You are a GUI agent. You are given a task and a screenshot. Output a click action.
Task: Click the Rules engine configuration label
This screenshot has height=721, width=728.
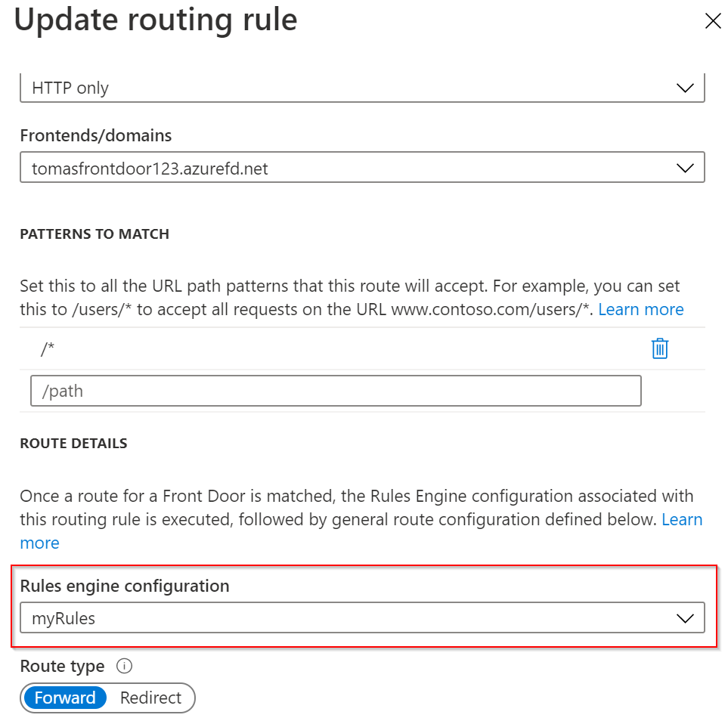click(124, 586)
